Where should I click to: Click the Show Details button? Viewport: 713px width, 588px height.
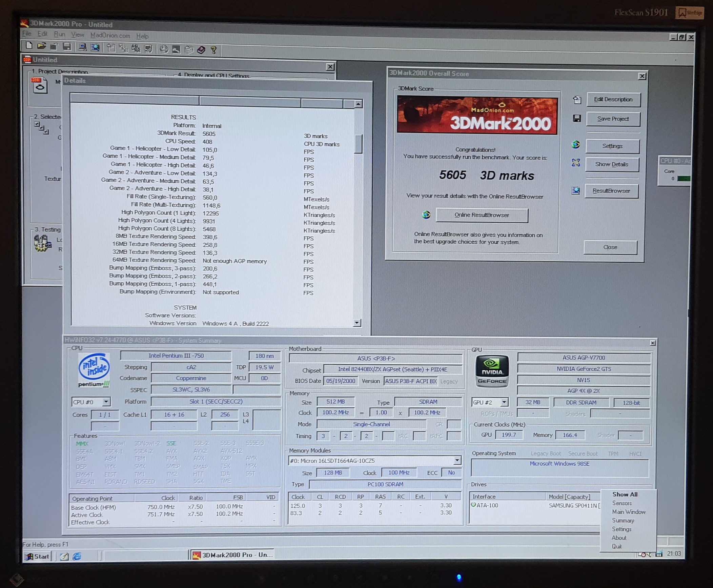coord(612,164)
